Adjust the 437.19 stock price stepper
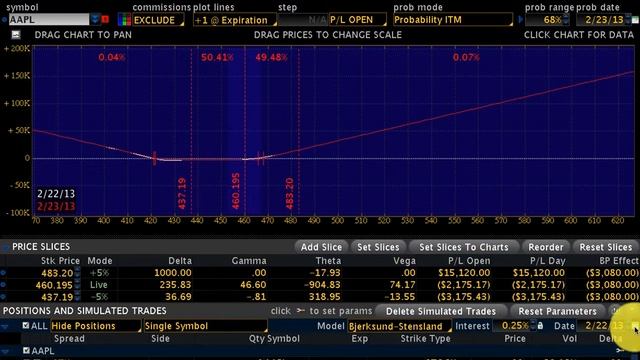This screenshot has height=360, width=640. [x=77, y=297]
